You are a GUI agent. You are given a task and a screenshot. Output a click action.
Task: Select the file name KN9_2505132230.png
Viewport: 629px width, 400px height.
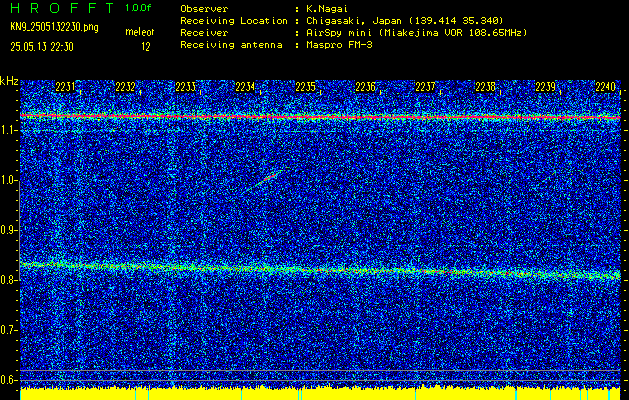pyautogui.click(x=54, y=27)
